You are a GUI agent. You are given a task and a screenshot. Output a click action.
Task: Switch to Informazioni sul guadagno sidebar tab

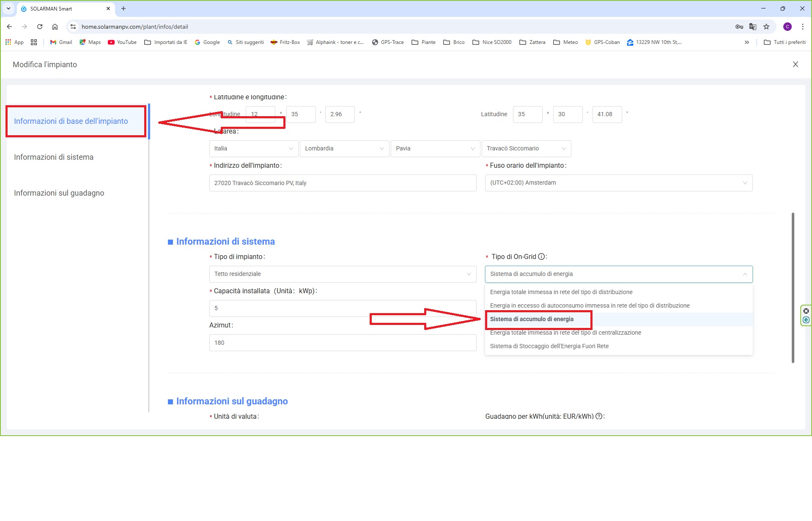pyautogui.click(x=59, y=193)
